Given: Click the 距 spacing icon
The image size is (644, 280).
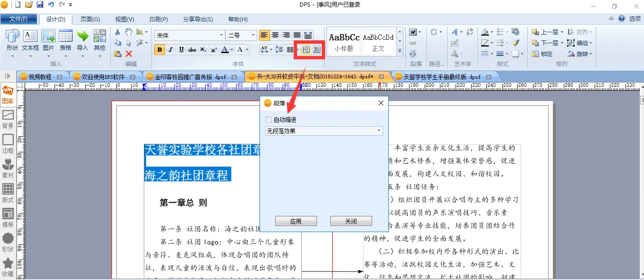Looking at the screenshot, I should [x=317, y=49].
